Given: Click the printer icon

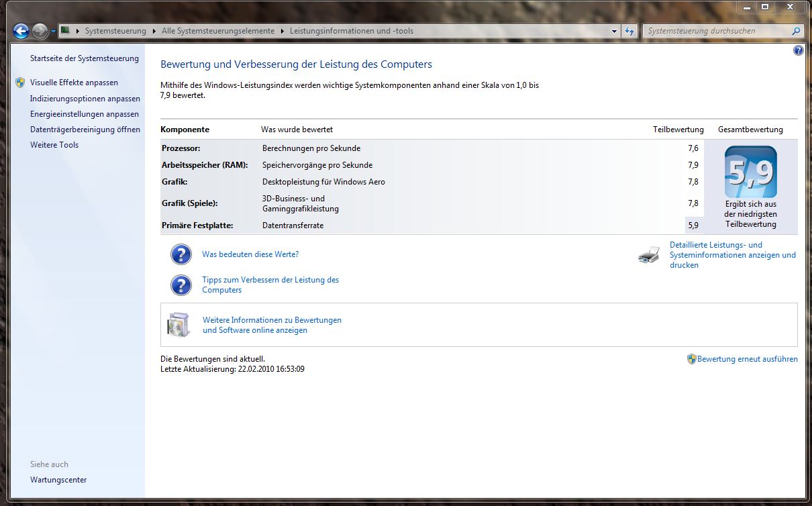Looking at the screenshot, I should coord(649,254).
